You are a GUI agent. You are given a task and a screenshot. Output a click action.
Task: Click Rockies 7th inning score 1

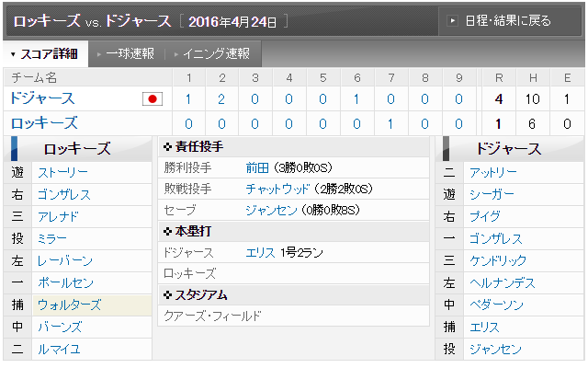pos(390,123)
